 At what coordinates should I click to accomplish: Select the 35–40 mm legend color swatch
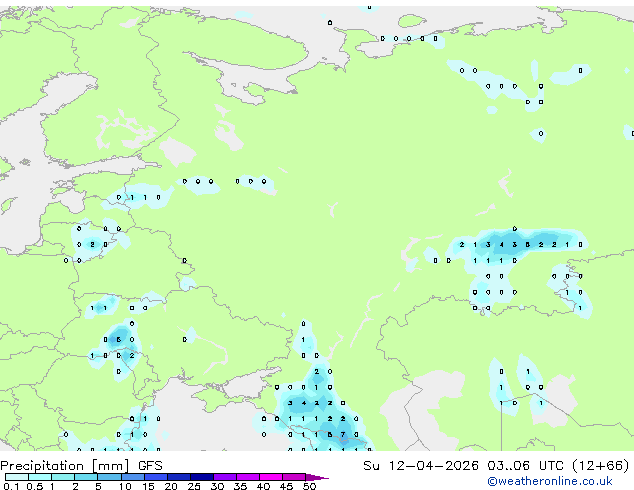pyautogui.click(x=248, y=477)
